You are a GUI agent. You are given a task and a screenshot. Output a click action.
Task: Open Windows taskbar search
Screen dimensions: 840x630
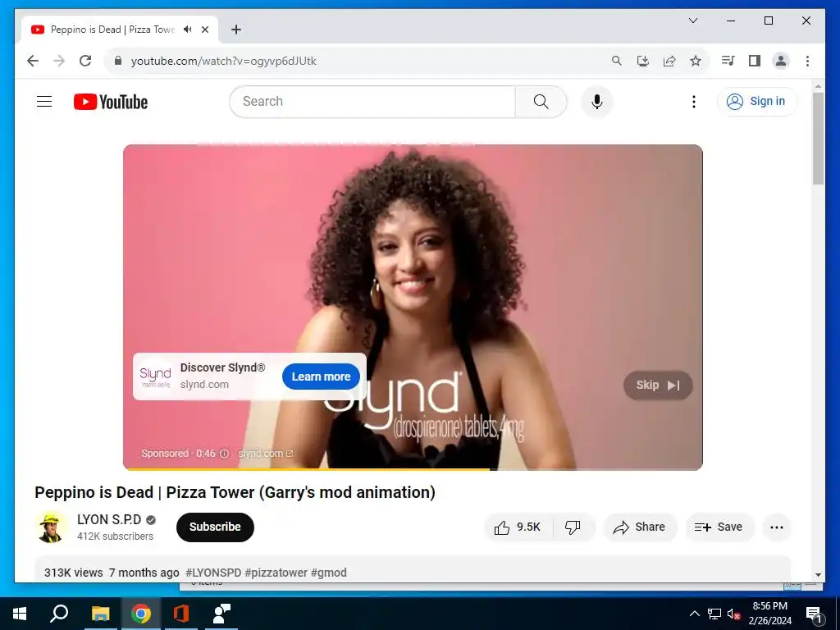[x=59, y=614]
